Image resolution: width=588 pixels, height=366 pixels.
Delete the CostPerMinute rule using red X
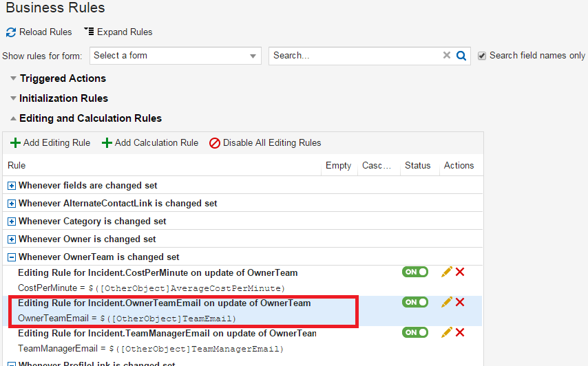click(x=460, y=272)
